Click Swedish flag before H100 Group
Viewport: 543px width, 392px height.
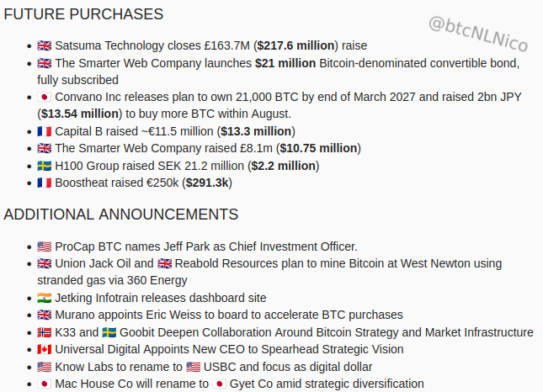tap(45, 166)
